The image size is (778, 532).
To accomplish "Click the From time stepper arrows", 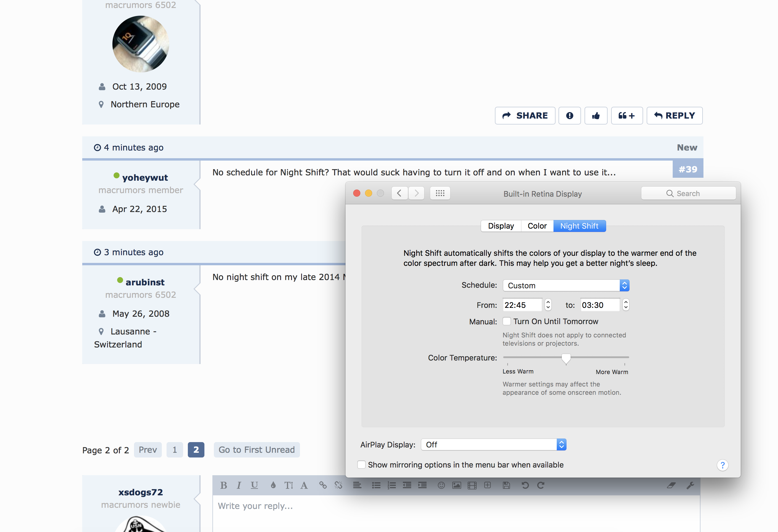I will pyautogui.click(x=548, y=305).
